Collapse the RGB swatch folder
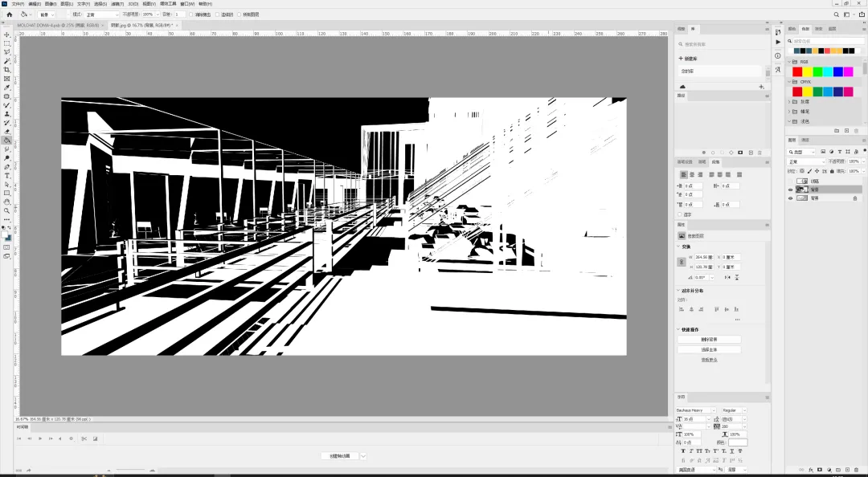The image size is (868, 477). click(790, 62)
